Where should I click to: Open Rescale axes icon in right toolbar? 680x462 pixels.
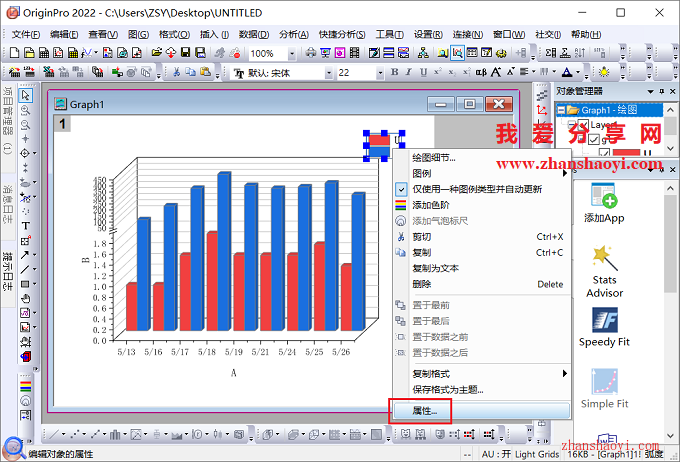[542, 110]
